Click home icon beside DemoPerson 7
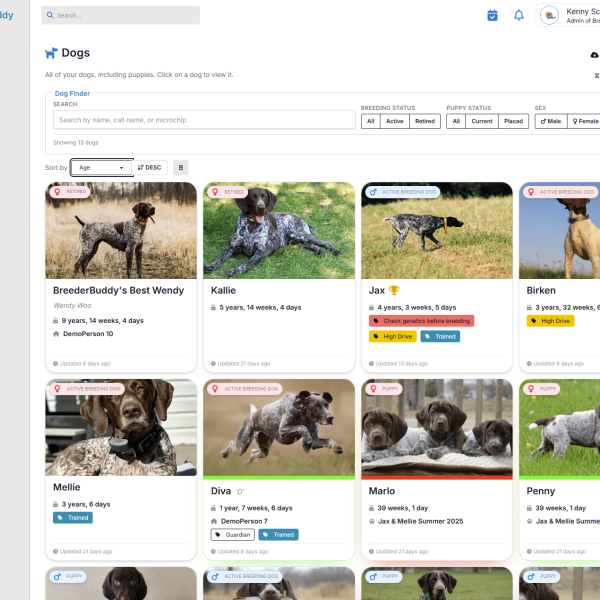This screenshot has height=600, width=600. coord(214,521)
